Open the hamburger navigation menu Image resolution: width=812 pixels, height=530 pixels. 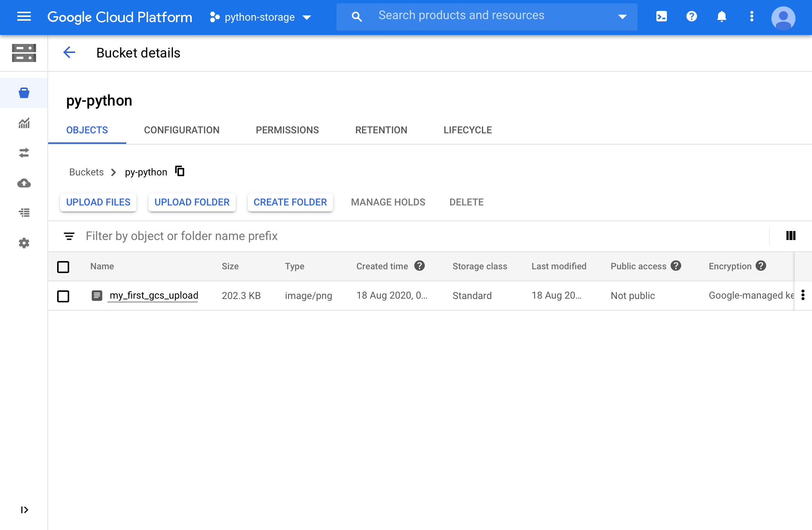coord(24,17)
